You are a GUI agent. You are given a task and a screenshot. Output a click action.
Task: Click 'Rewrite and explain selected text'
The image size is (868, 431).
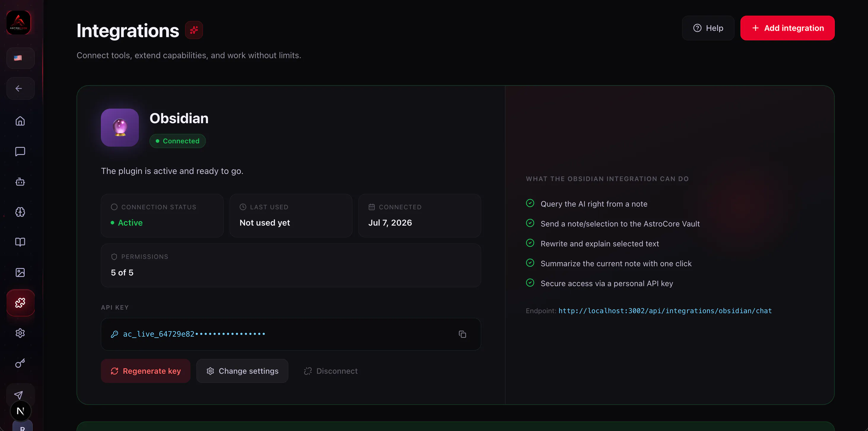point(600,244)
